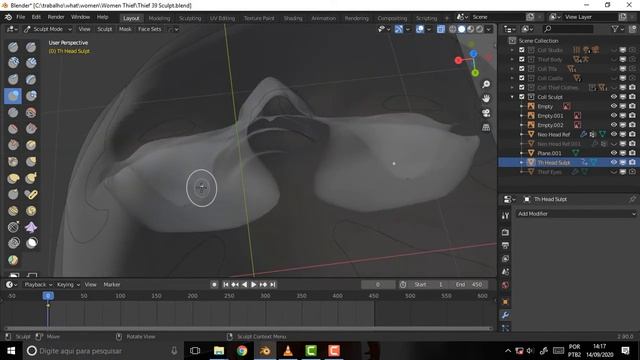Collapse the Coll Sculpt collection
The image size is (640, 360).
[512, 97]
